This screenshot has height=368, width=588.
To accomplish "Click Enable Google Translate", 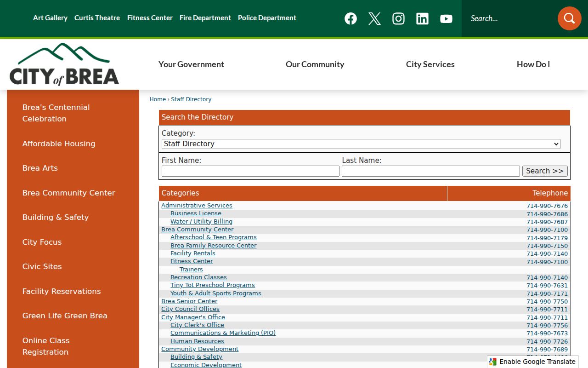I will pos(537,362).
